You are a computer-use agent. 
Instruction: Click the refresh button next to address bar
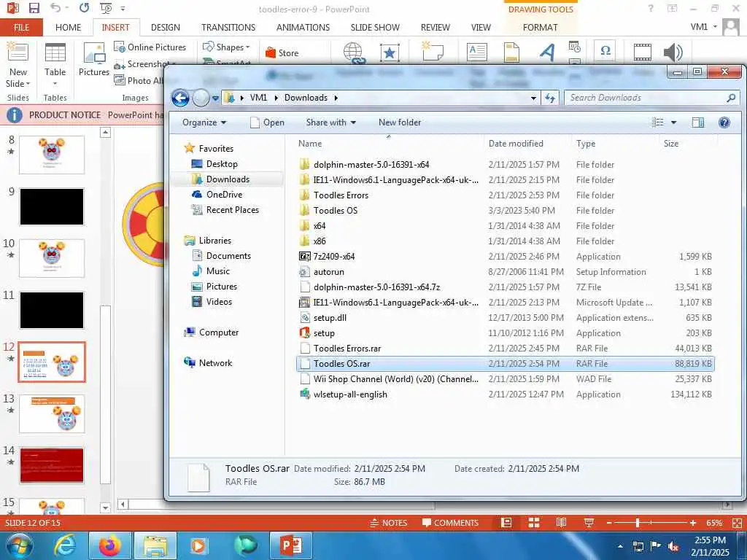click(550, 98)
